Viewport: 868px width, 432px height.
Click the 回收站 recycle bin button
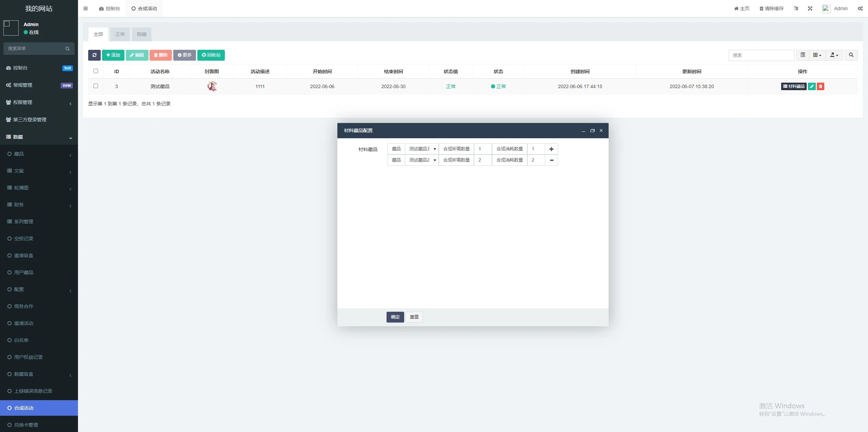211,55
